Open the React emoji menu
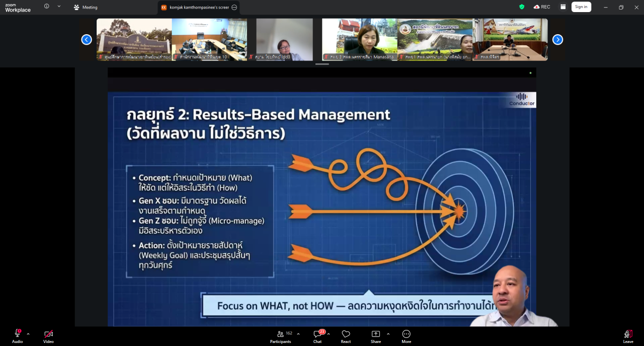The height and width of the screenshot is (346, 644). click(346, 335)
